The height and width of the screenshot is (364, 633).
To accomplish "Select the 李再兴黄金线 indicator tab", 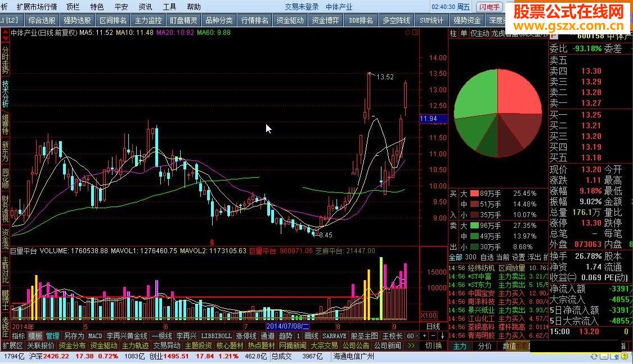I will coord(127,336).
